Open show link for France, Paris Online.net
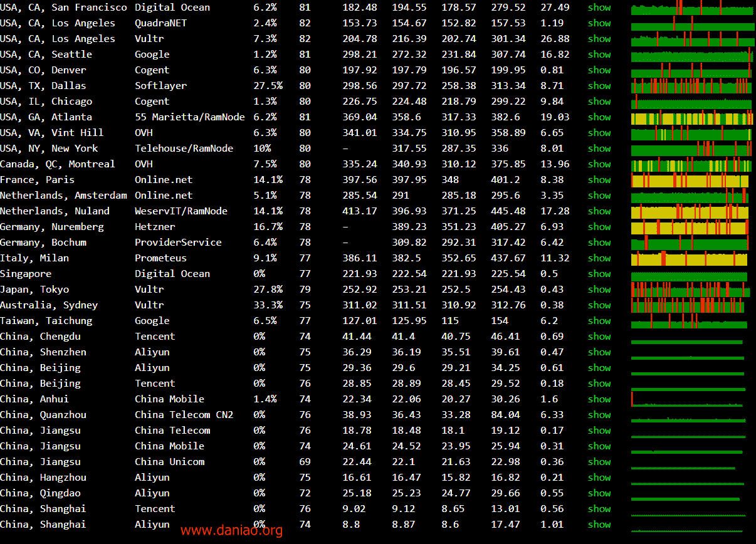This screenshot has height=544, width=756. pyautogui.click(x=599, y=180)
